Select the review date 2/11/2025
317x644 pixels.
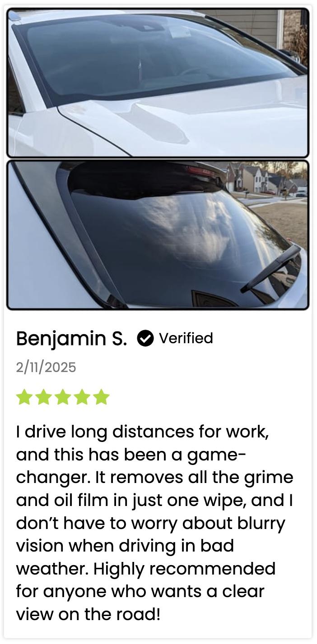point(46,368)
